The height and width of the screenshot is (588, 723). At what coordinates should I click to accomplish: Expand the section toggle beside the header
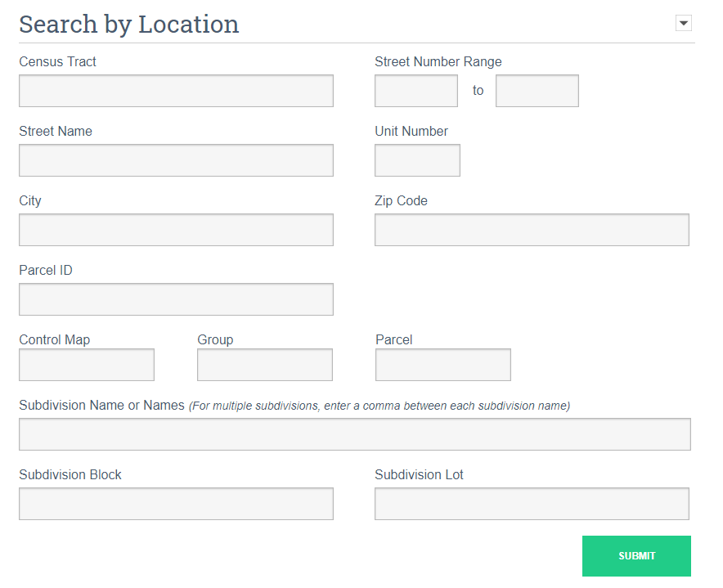pyautogui.click(x=684, y=23)
